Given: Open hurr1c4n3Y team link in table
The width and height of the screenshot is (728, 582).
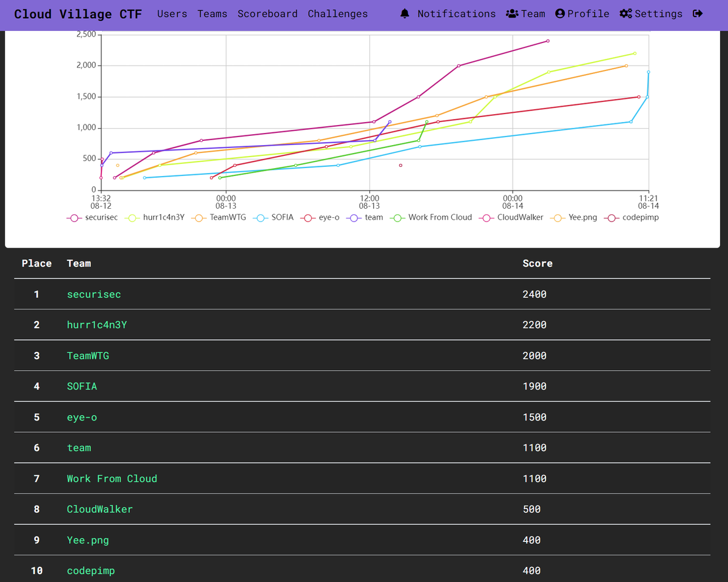Looking at the screenshot, I should [97, 325].
